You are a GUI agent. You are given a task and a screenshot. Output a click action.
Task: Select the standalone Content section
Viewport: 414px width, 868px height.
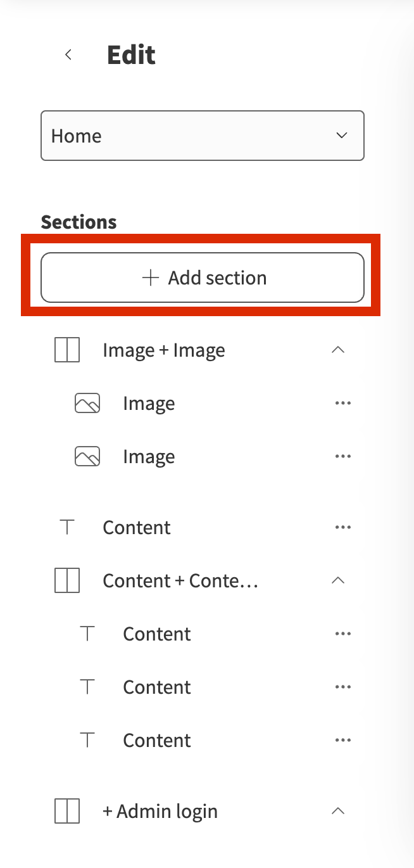click(x=137, y=528)
